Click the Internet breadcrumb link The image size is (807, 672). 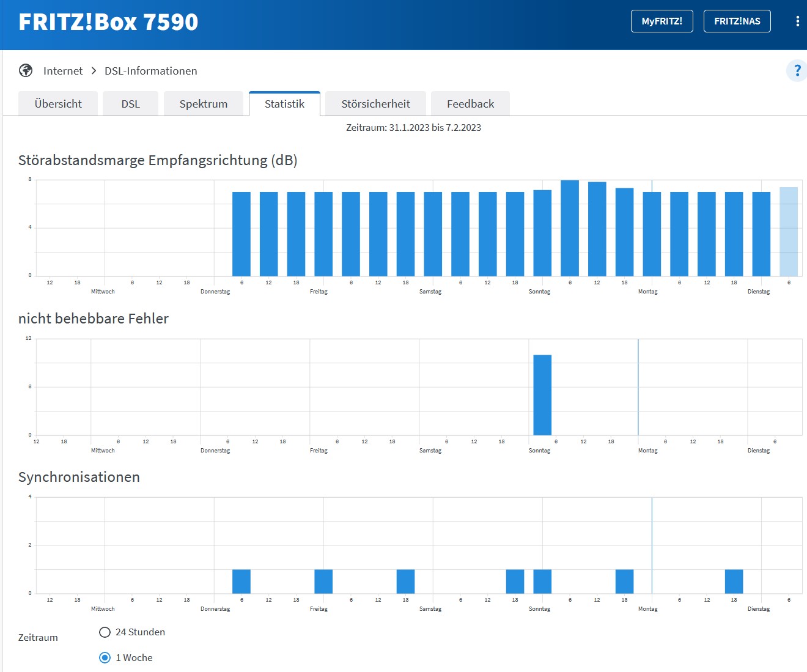[63, 71]
